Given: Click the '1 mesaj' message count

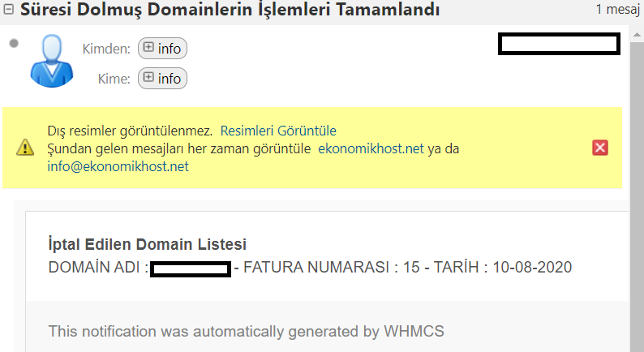Looking at the screenshot, I should (618, 9).
